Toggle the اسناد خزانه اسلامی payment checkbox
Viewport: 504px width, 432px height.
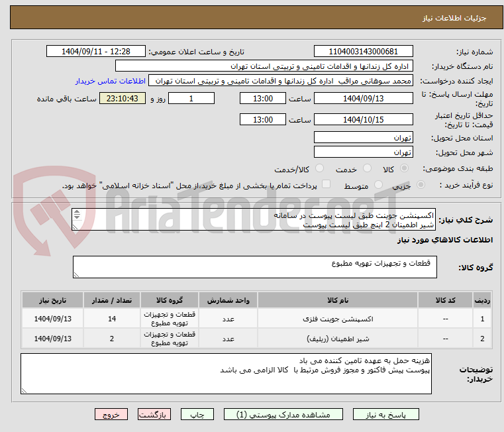[326, 184]
